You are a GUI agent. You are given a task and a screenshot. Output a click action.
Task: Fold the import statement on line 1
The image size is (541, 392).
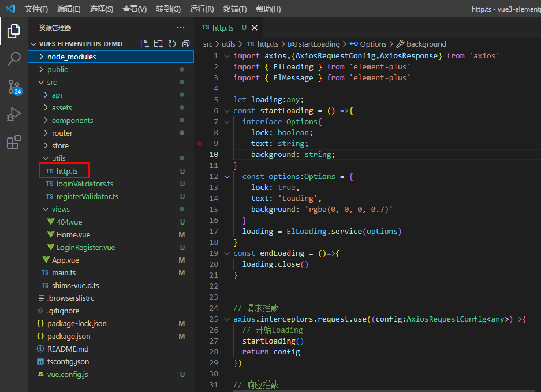pos(227,56)
